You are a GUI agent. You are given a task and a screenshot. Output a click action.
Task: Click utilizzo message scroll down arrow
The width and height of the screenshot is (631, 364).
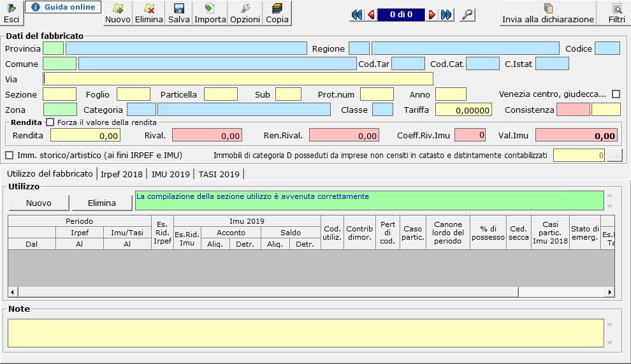610,206
